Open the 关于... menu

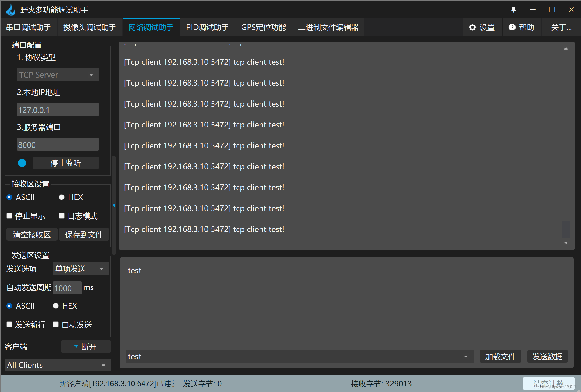coord(561,27)
